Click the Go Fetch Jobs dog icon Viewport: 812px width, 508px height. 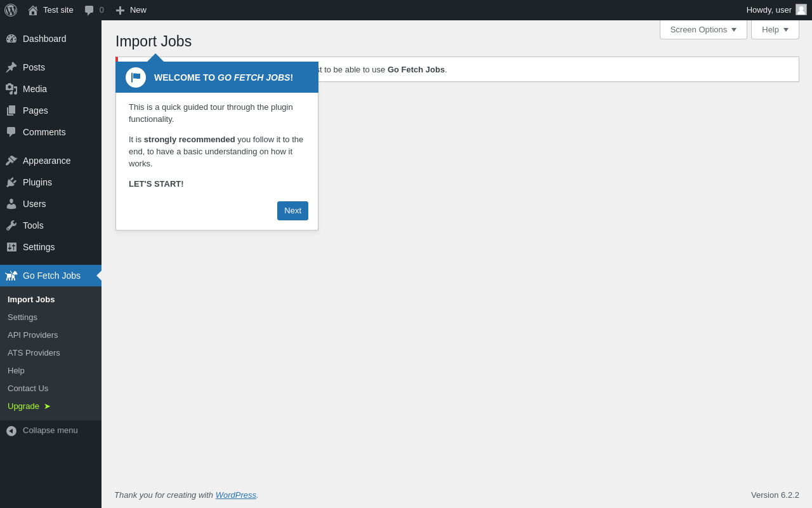[11, 276]
